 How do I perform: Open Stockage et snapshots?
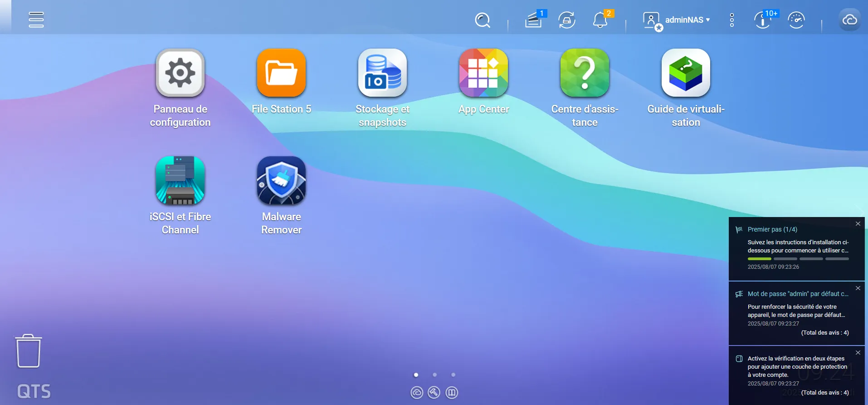[x=382, y=73]
